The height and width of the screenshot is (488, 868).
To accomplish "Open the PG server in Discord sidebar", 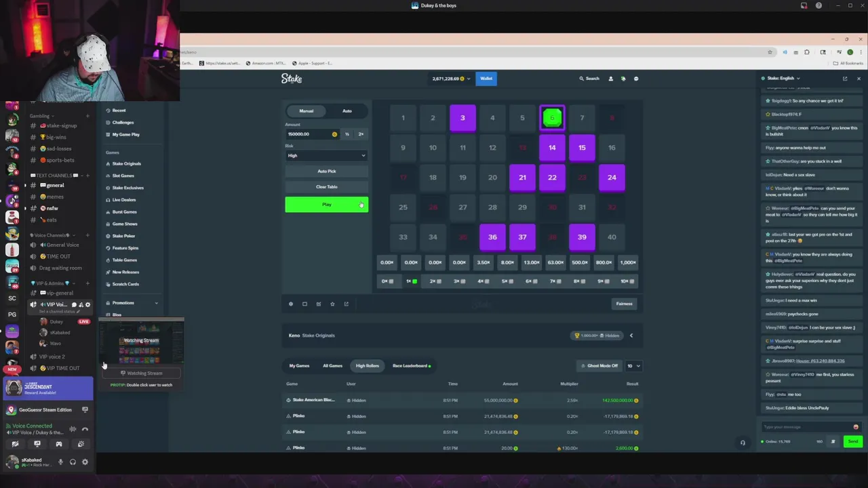I will tap(12, 314).
